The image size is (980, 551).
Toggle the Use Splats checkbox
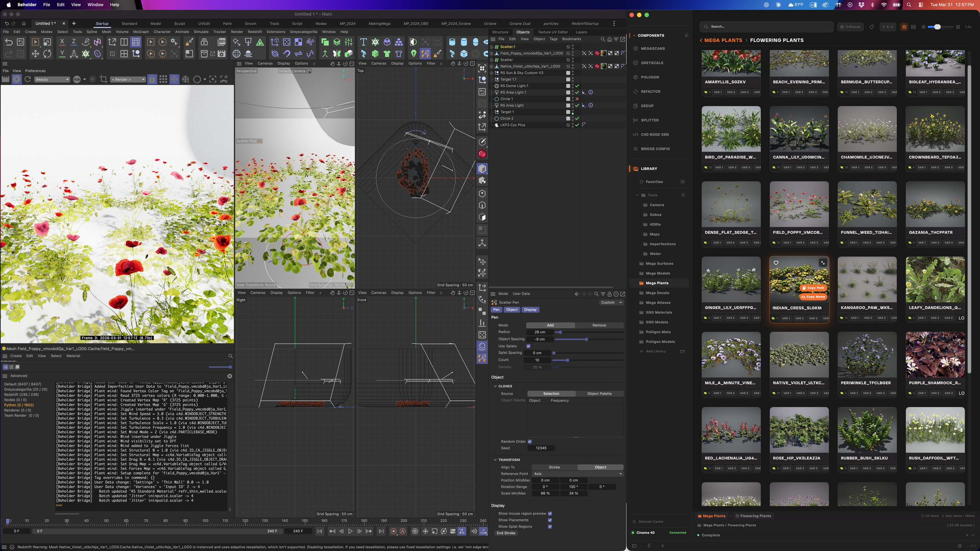[528, 346]
